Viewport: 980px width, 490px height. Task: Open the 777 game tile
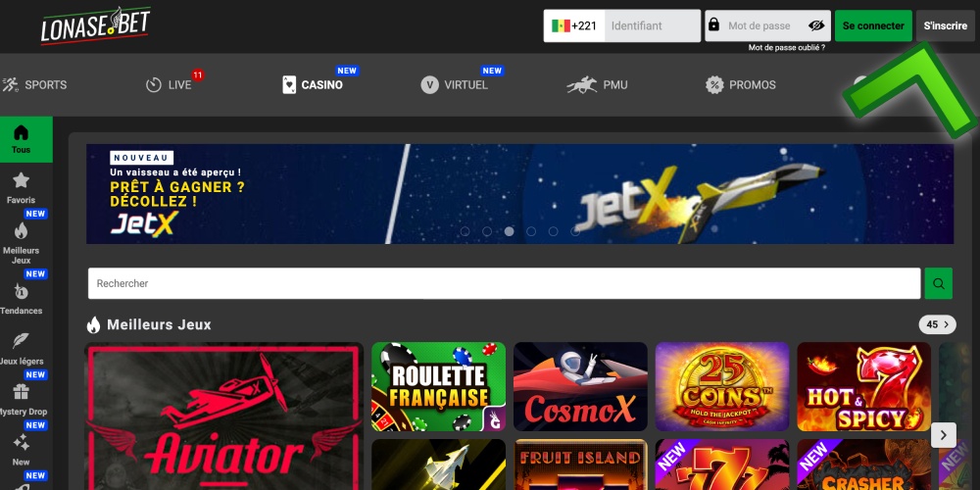coord(722,465)
